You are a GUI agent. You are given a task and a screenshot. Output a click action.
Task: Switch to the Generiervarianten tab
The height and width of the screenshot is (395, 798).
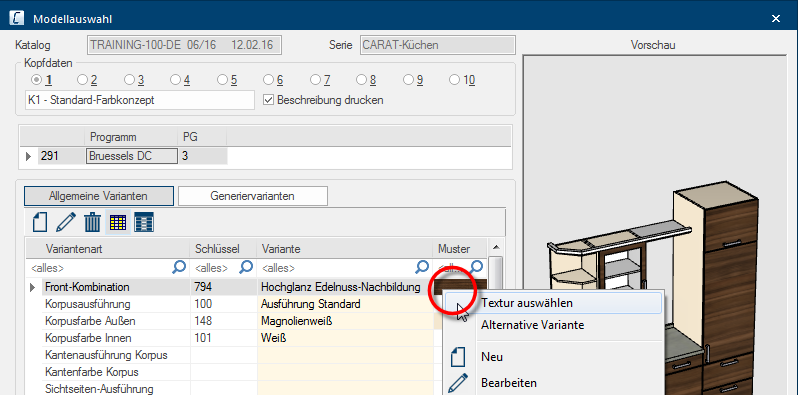pyautogui.click(x=252, y=196)
